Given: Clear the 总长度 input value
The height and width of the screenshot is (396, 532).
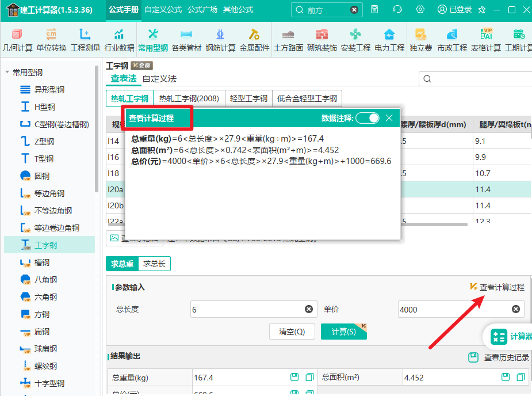Looking at the screenshot, I should point(309,309).
